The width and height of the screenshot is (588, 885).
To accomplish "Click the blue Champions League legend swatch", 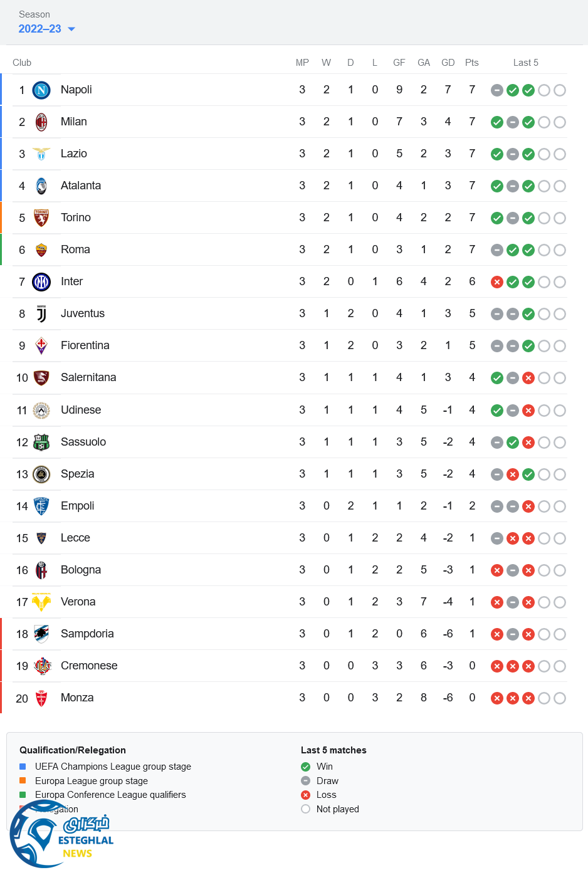I will tap(23, 767).
